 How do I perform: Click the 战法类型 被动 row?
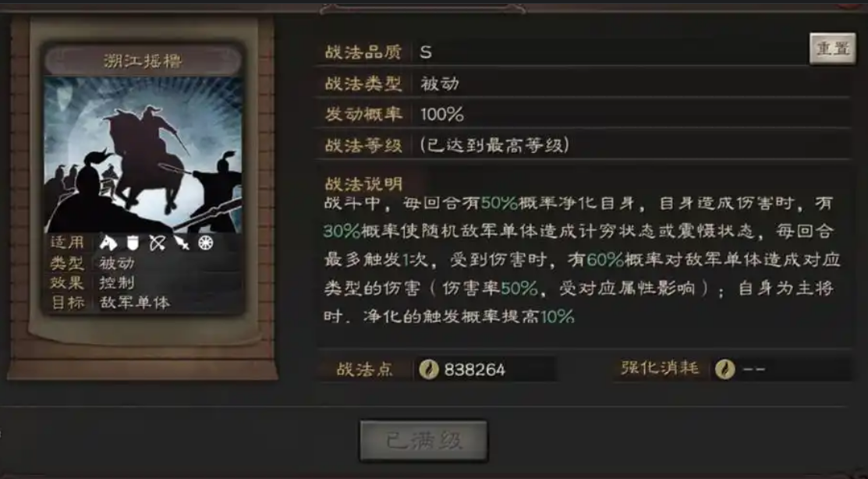click(583, 83)
